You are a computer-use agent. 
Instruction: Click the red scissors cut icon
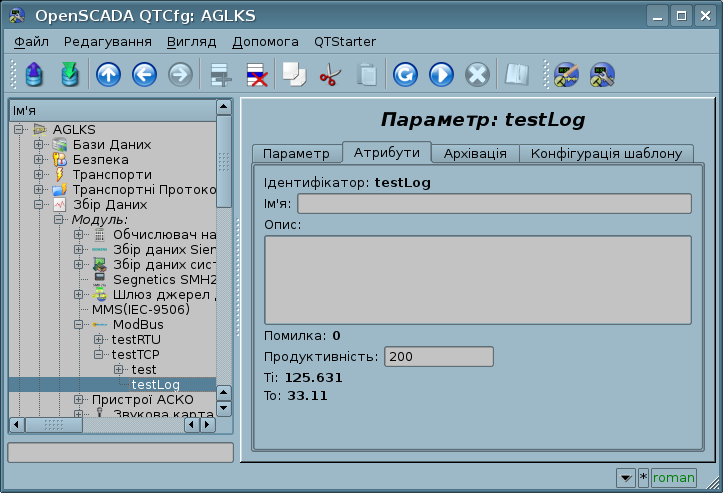(x=330, y=75)
